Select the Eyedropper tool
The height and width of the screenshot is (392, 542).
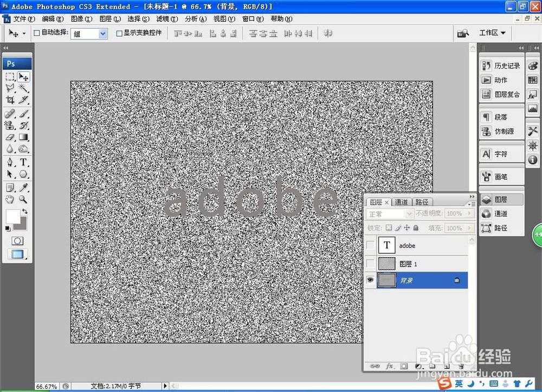(x=23, y=187)
